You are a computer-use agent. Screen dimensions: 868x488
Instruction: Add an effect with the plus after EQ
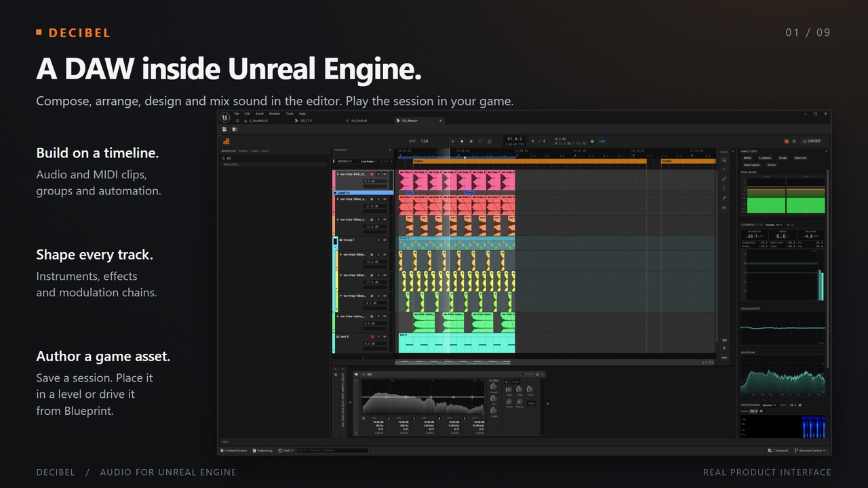pyautogui.click(x=548, y=404)
